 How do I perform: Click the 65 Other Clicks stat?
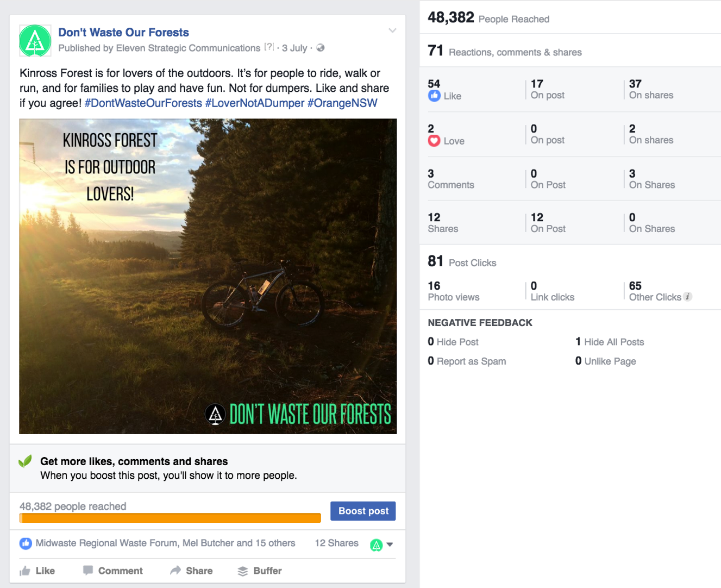pyautogui.click(x=655, y=291)
